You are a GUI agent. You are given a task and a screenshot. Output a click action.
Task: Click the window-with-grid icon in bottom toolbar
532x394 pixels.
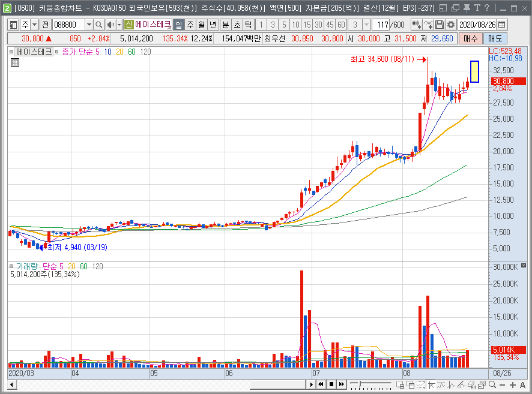(401, 385)
